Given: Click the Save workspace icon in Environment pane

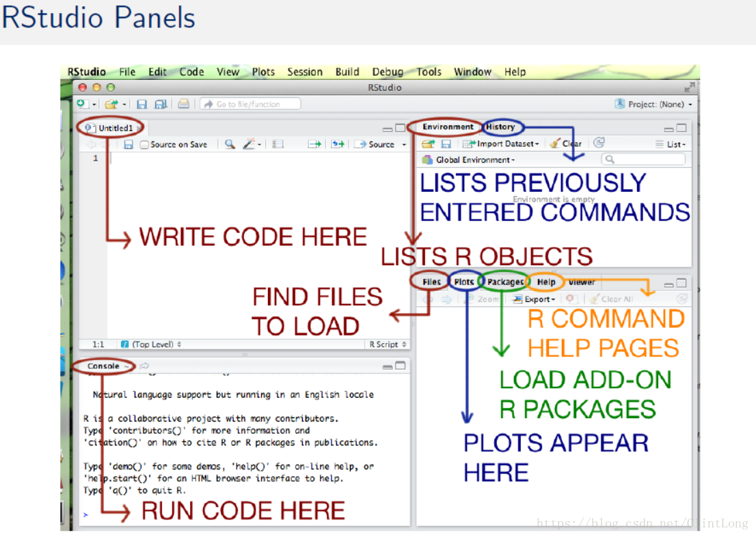Looking at the screenshot, I should [x=446, y=143].
